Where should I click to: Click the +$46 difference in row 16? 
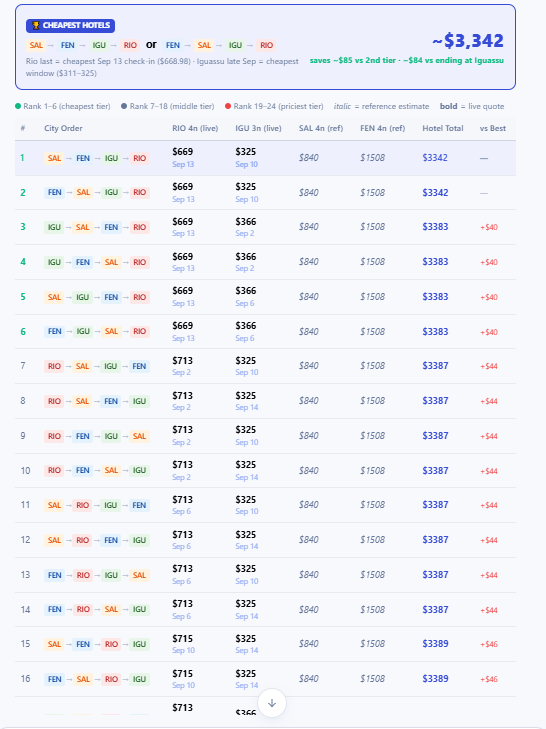tap(489, 679)
